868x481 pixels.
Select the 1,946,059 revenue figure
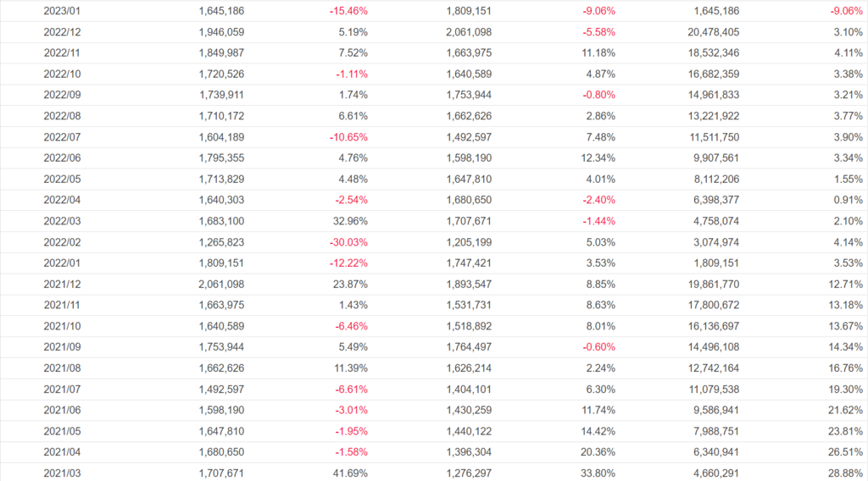click(x=221, y=32)
